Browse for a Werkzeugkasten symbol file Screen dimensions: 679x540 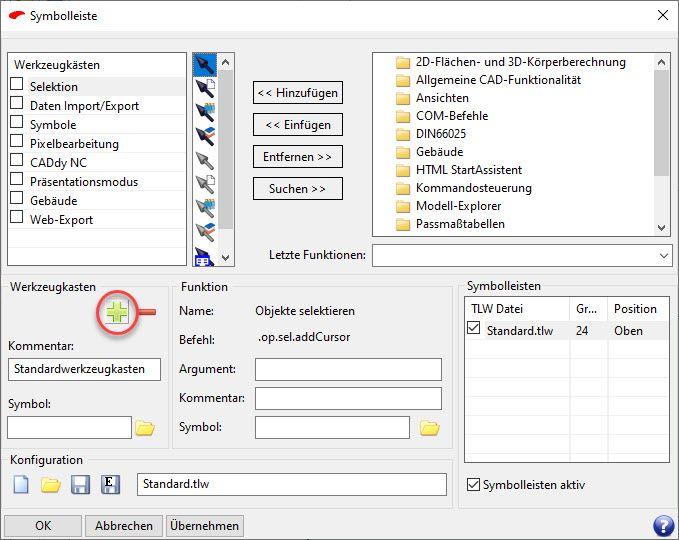pos(145,428)
